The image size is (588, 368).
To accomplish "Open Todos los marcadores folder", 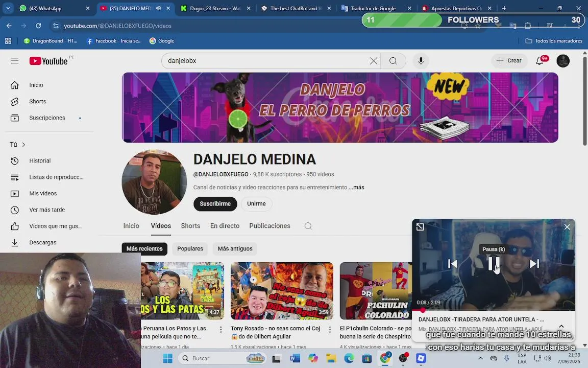I will 554,41.
